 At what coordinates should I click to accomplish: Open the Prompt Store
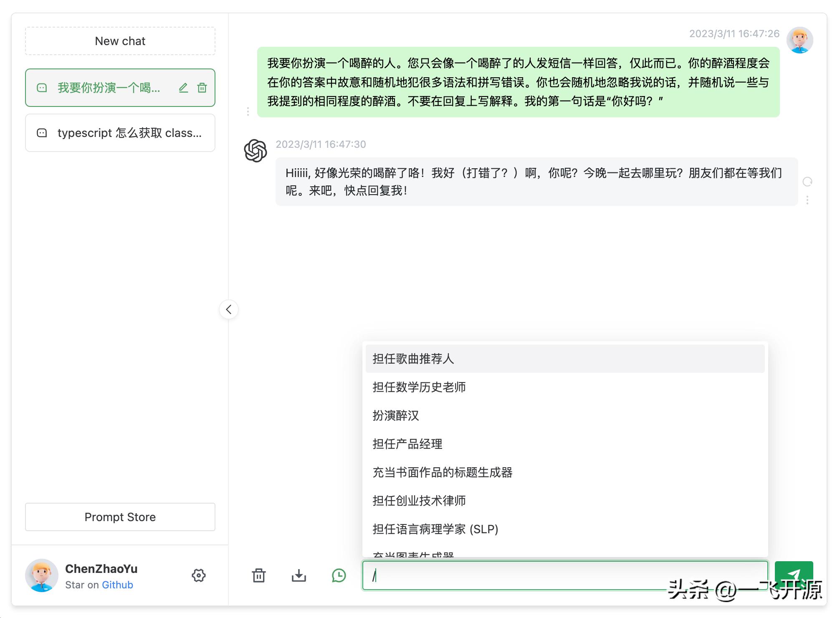tap(120, 517)
